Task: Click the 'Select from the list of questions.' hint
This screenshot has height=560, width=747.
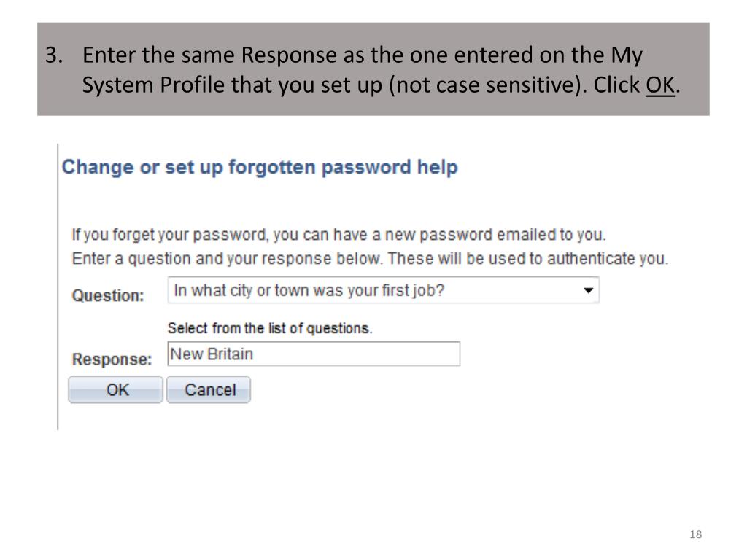Action: pos(270,328)
